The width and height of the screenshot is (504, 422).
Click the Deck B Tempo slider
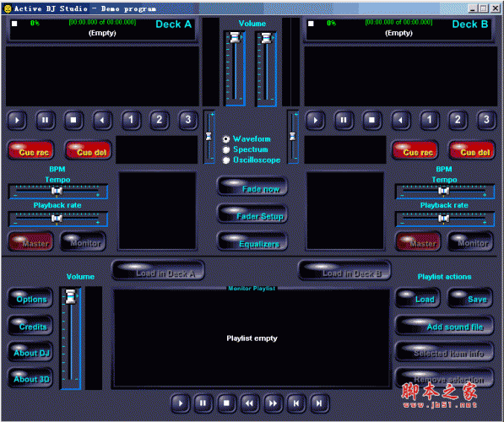pos(445,192)
